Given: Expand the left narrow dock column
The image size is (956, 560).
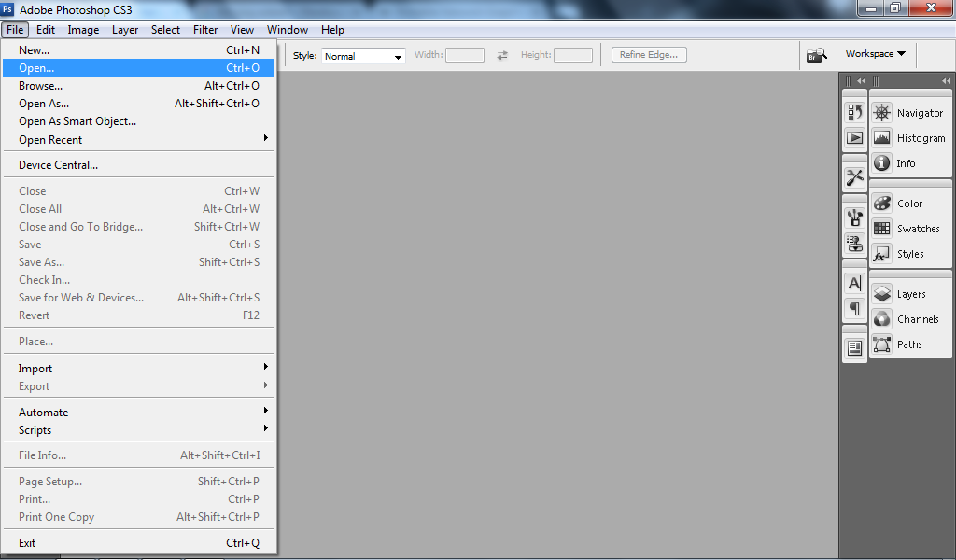Looking at the screenshot, I should pyautogui.click(x=861, y=80).
